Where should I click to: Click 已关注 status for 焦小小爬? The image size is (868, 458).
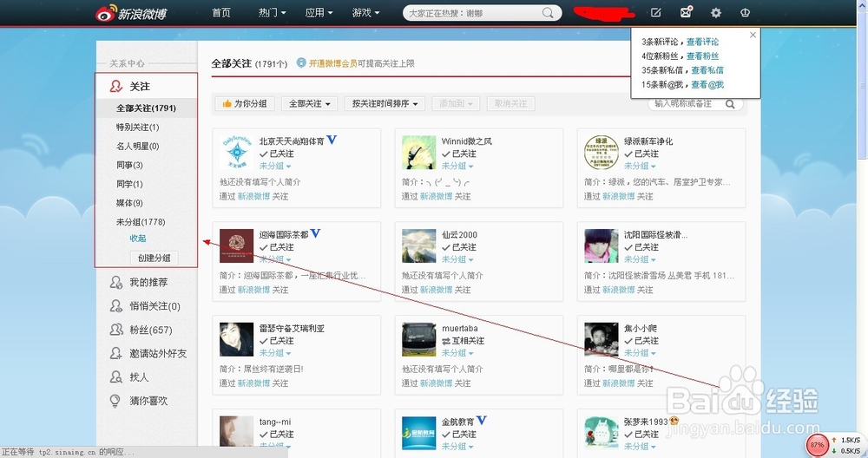[x=641, y=341]
